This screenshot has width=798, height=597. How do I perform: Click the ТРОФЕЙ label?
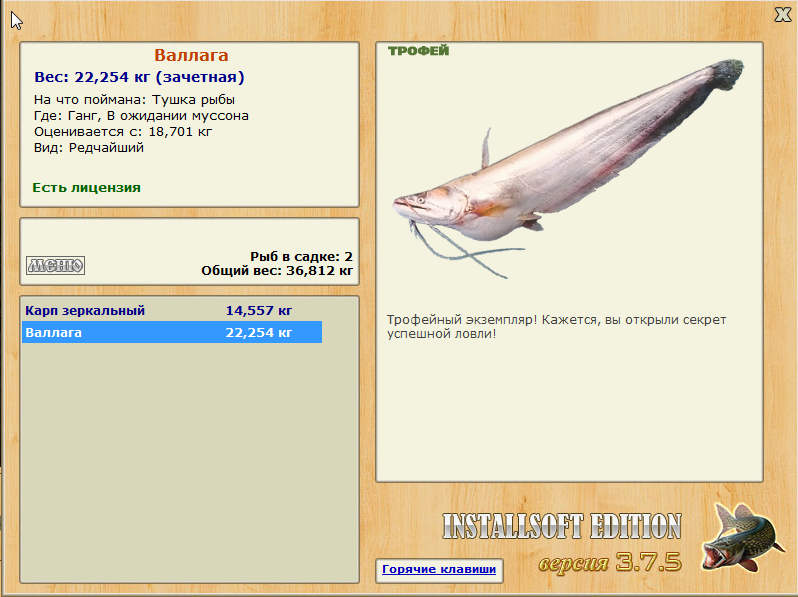(x=418, y=51)
